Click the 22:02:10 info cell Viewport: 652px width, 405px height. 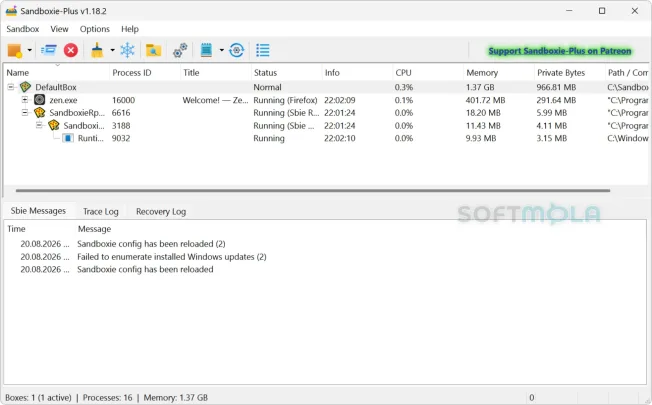point(340,138)
